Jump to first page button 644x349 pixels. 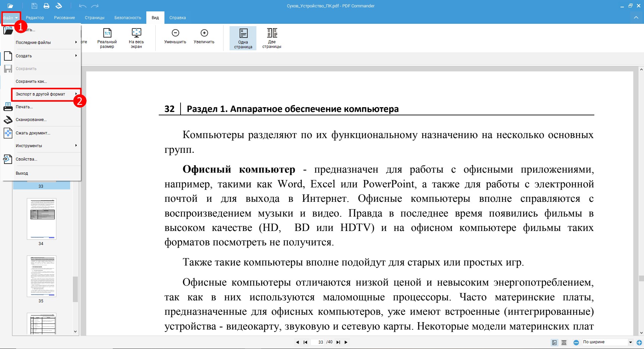[305, 342]
